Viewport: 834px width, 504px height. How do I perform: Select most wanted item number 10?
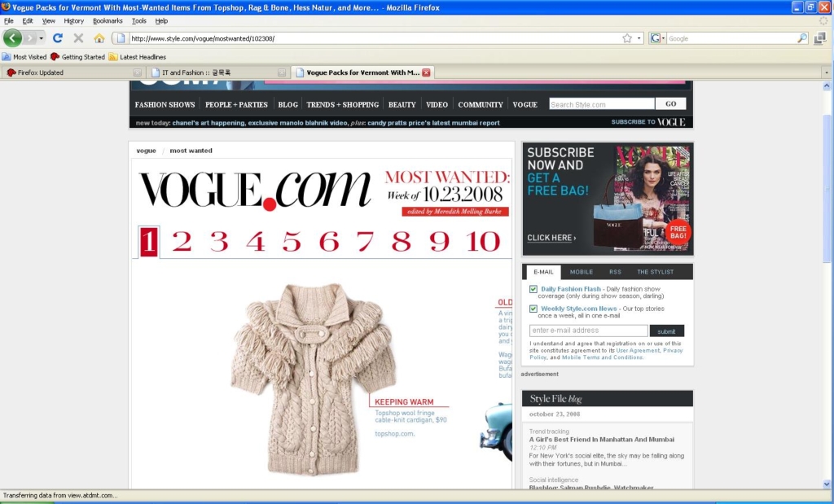[x=483, y=241]
